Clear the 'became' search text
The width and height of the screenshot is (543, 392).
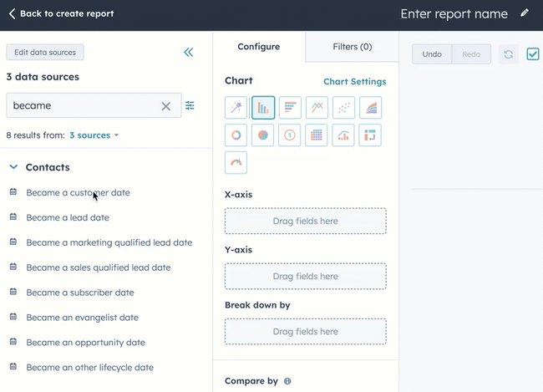click(165, 106)
